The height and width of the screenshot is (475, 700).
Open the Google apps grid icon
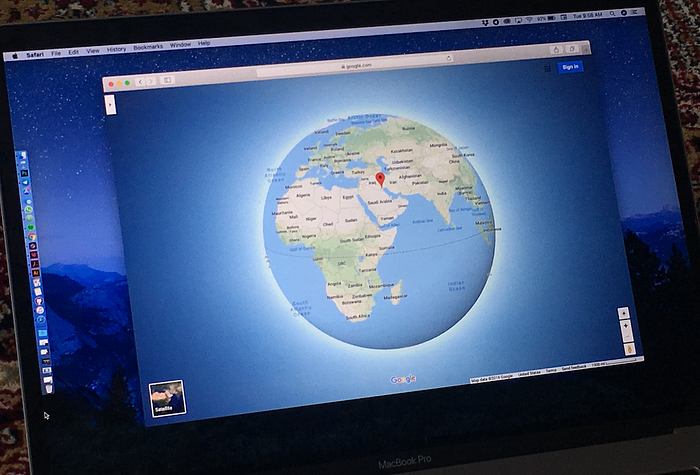547,69
